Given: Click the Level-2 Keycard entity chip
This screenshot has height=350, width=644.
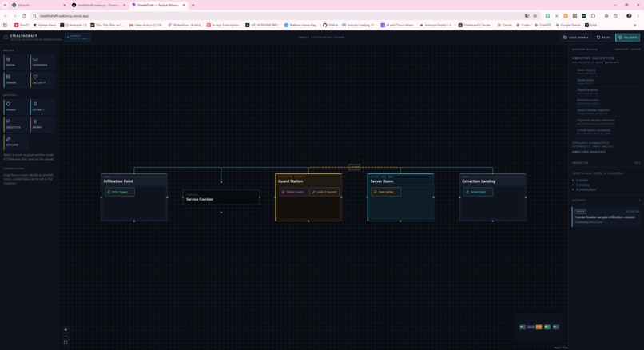Looking at the screenshot, I should pyautogui.click(x=325, y=192).
